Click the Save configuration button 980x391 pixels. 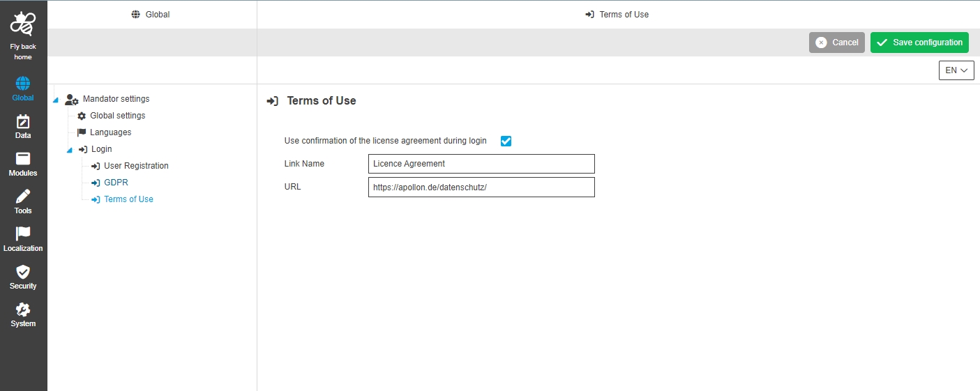click(919, 43)
